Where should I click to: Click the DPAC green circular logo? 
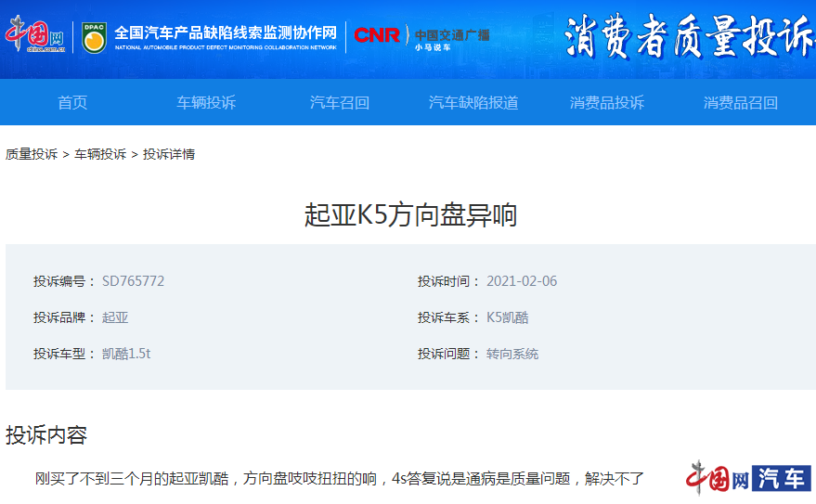(93, 37)
